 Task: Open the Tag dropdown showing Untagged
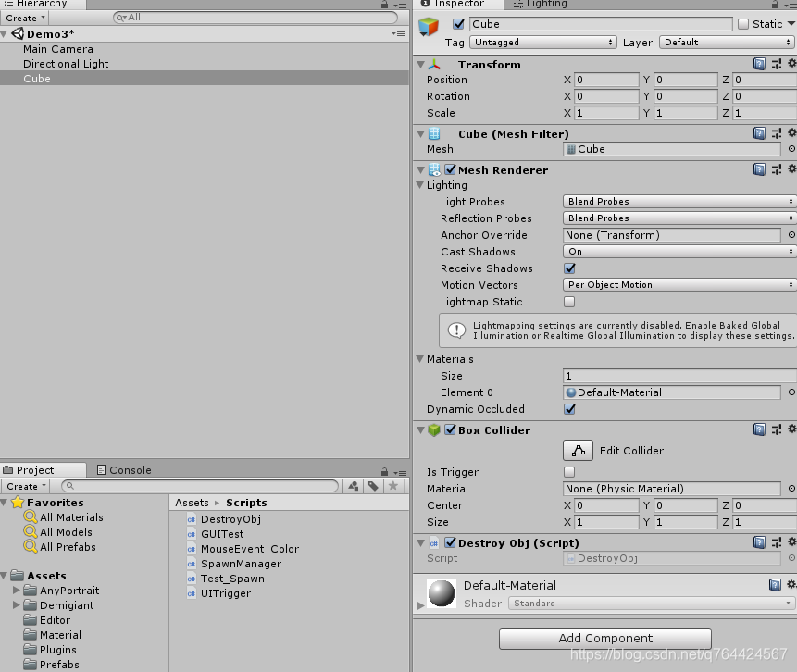tap(542, 43)
